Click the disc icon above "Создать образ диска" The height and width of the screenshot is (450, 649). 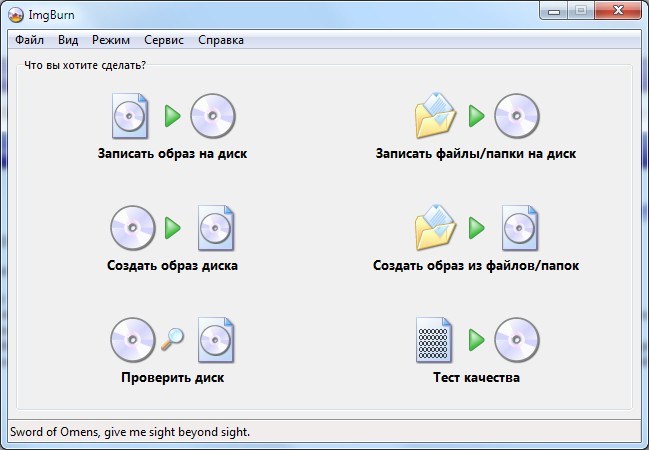click(x=132, y=228)
